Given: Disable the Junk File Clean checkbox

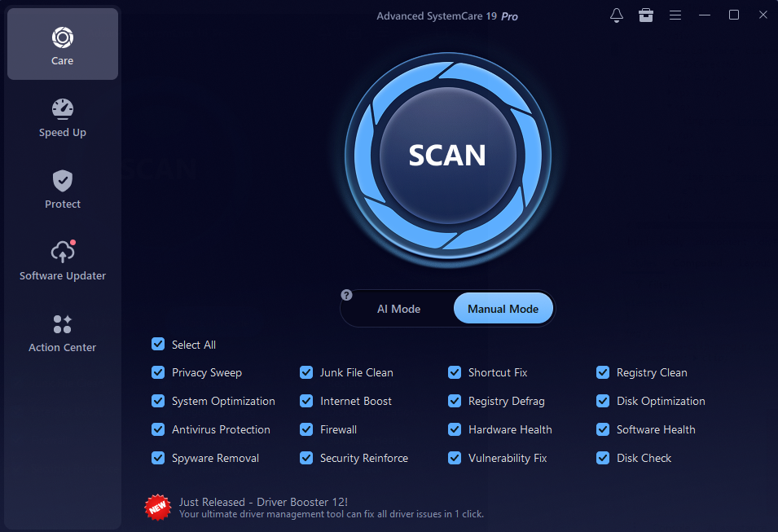Looking at the screenshot, I should click(x=306, y=372).
